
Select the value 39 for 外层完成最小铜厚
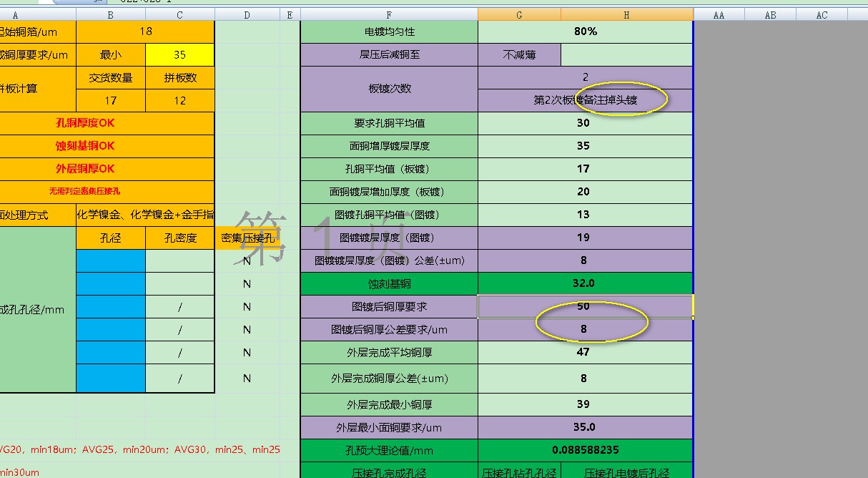click(x=586, y=405)
